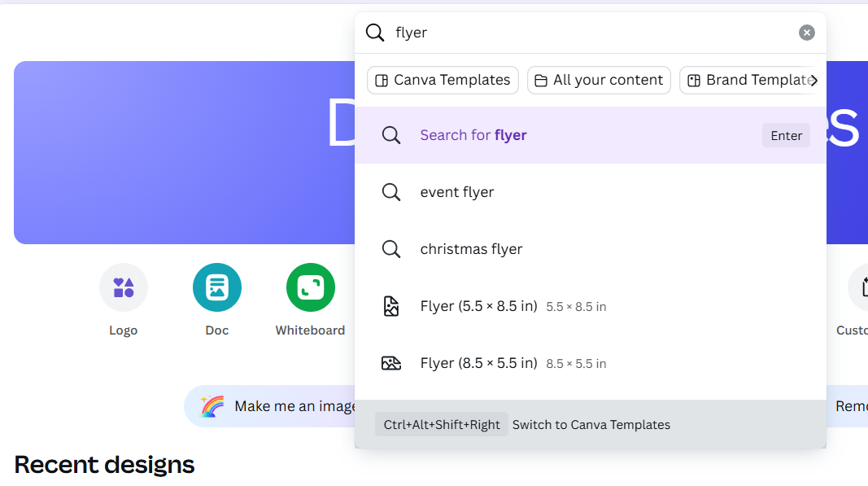Click Switch to Canva Templates shortcut hint
Viewport: 868px width, 486px height.
coord(591,424)
